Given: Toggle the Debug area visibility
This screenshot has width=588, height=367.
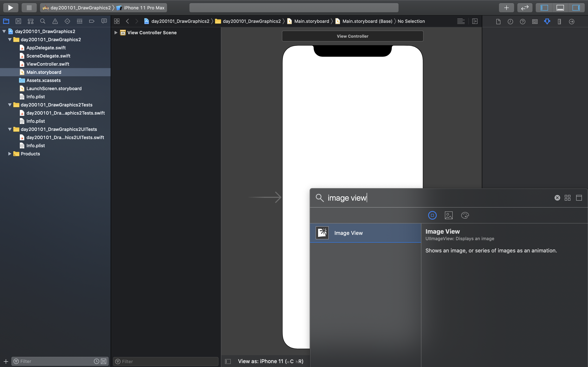Looking at the screenshot, I should coord(560,8).
